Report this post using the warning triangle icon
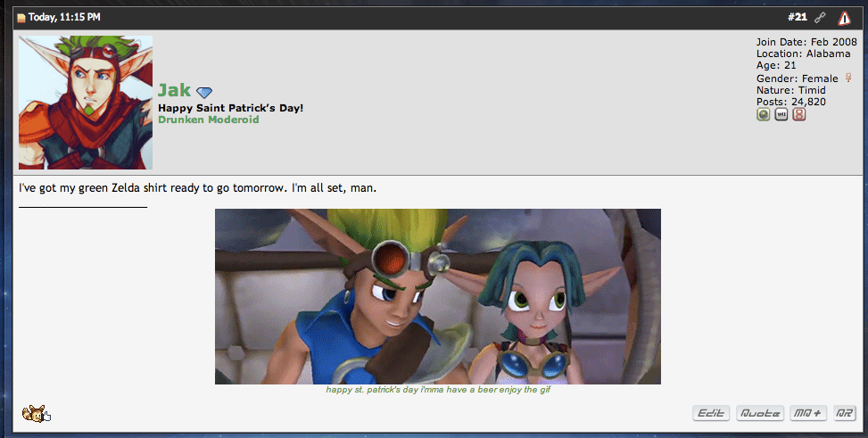868x438 pixels. [844, 18]
